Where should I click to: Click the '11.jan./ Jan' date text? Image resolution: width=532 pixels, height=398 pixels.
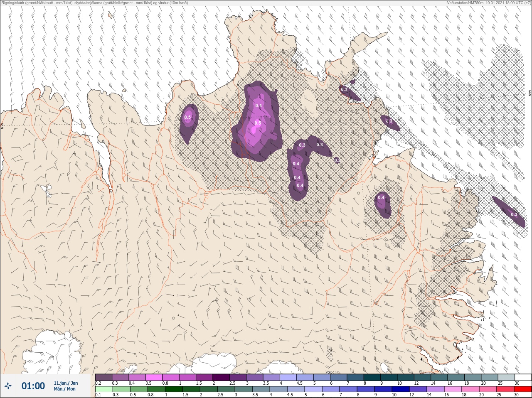coord(66,383)
